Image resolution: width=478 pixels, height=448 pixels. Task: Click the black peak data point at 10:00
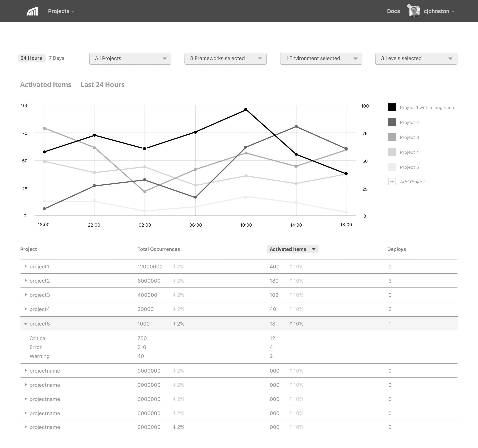click(246, 110)
